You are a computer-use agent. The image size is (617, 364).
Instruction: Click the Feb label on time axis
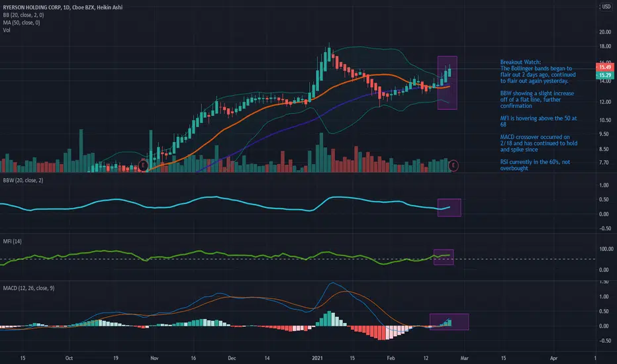pyautogui.click(x=391, y=358)
